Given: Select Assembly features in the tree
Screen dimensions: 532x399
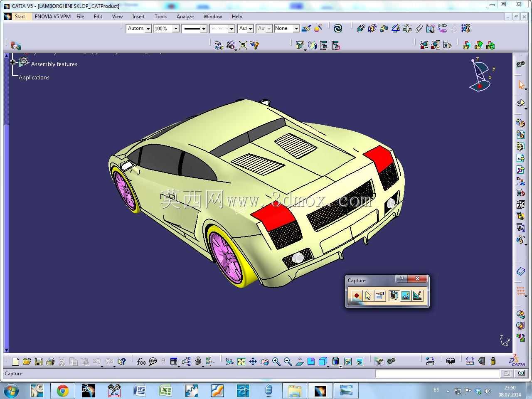Looking at the screenshot, I should pos(54,64).
